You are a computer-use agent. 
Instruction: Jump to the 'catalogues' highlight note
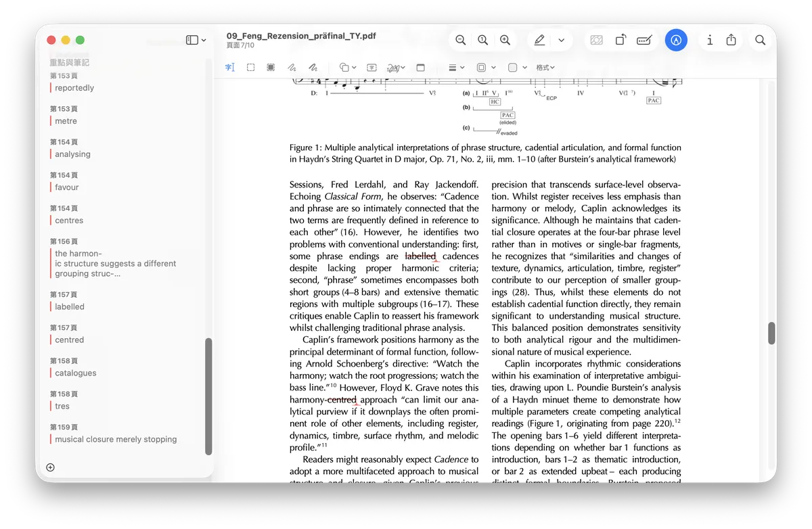coord(76,373)
